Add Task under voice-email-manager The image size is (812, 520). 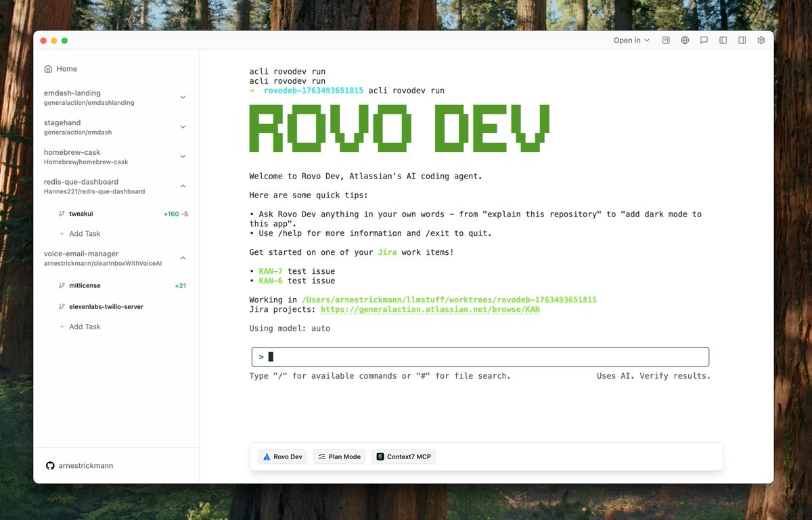pos(80,327)
